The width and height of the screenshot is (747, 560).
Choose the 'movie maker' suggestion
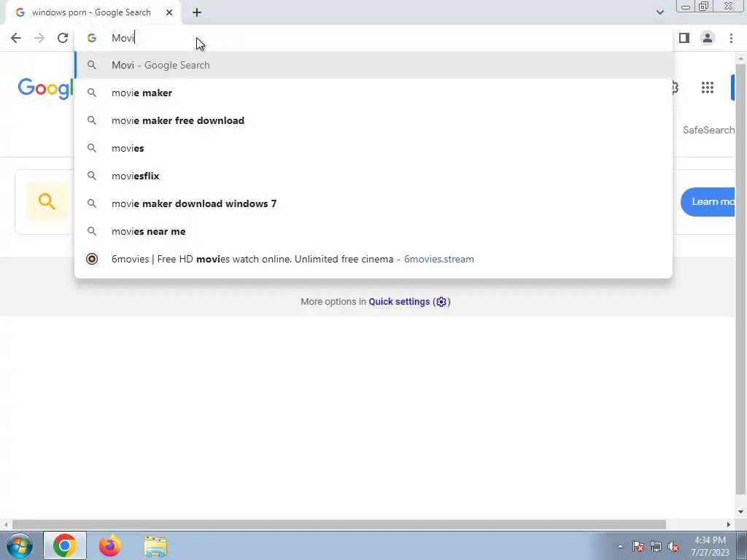tap(373, 93)
